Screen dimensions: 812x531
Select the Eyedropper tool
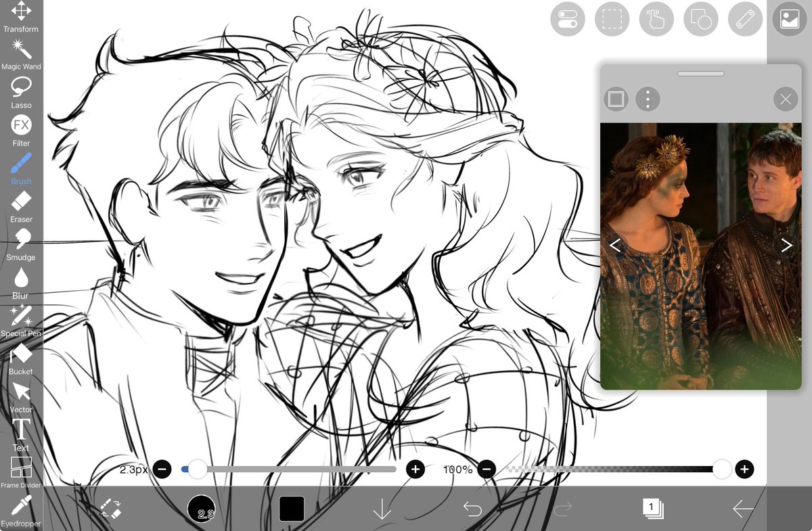tap(21, 511)
